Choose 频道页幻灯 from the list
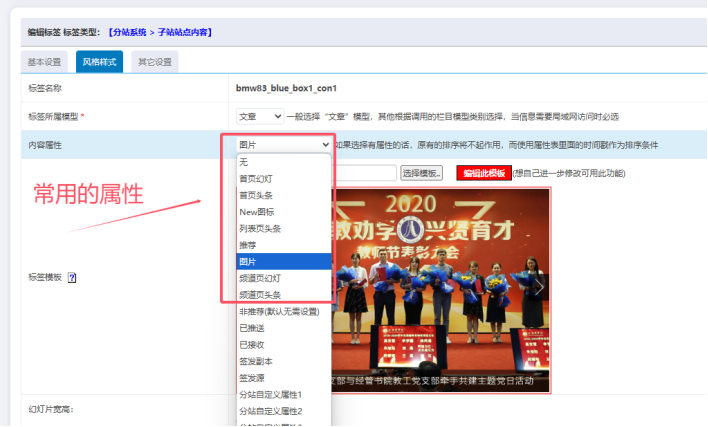Viewport: 708px width, 427px height. point(260,278)
